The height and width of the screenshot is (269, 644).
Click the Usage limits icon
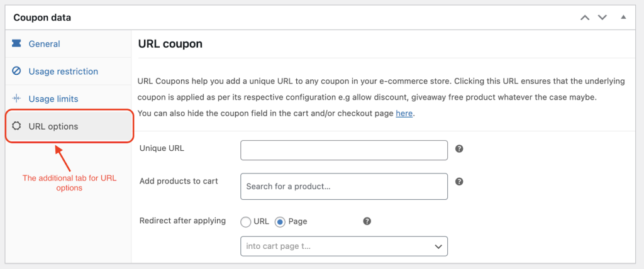pyautogui.click(x=16, y=99)
